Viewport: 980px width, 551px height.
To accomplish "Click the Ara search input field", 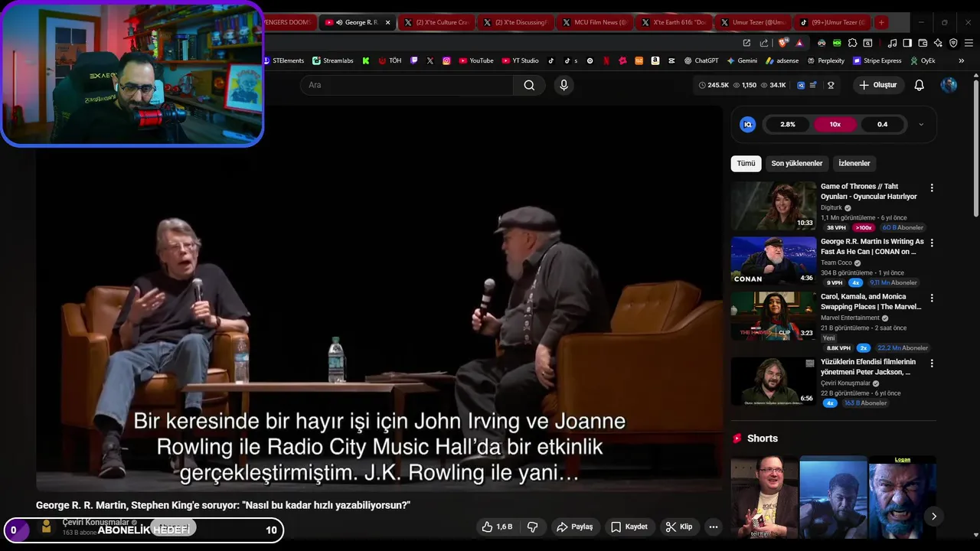I will click(407, 85).
